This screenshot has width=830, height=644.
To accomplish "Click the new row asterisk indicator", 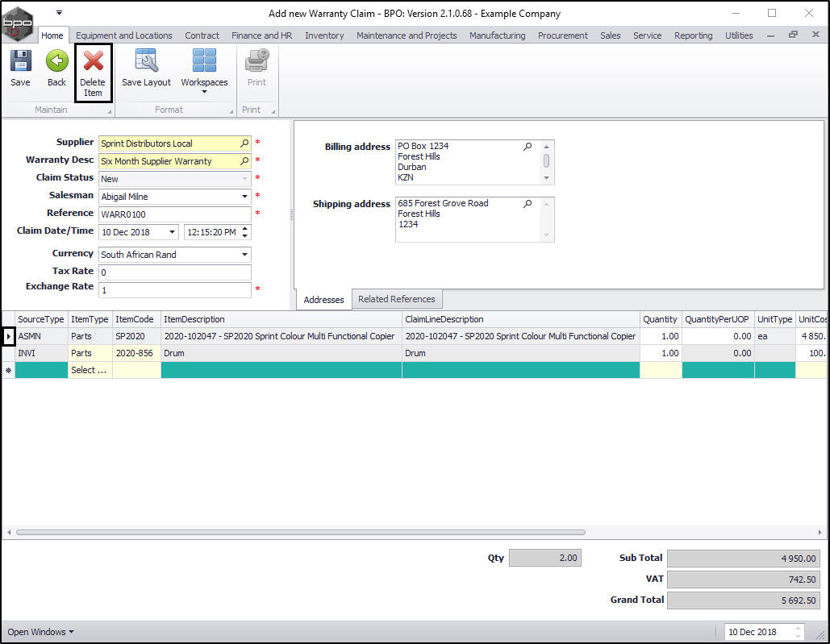I will click(8, 370).
